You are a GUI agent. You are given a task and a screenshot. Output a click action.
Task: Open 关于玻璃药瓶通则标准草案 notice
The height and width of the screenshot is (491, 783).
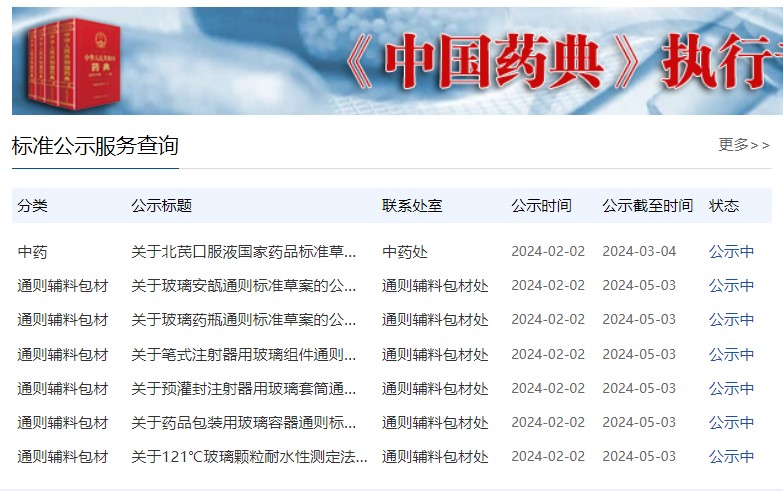pyautogui.click(x=244, y=320)
